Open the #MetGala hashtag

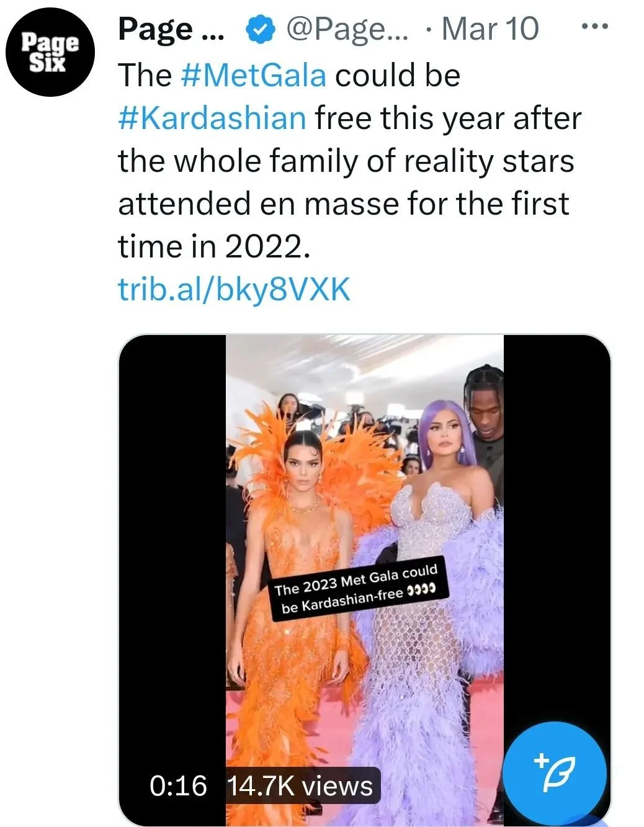(x=254, y=76)
